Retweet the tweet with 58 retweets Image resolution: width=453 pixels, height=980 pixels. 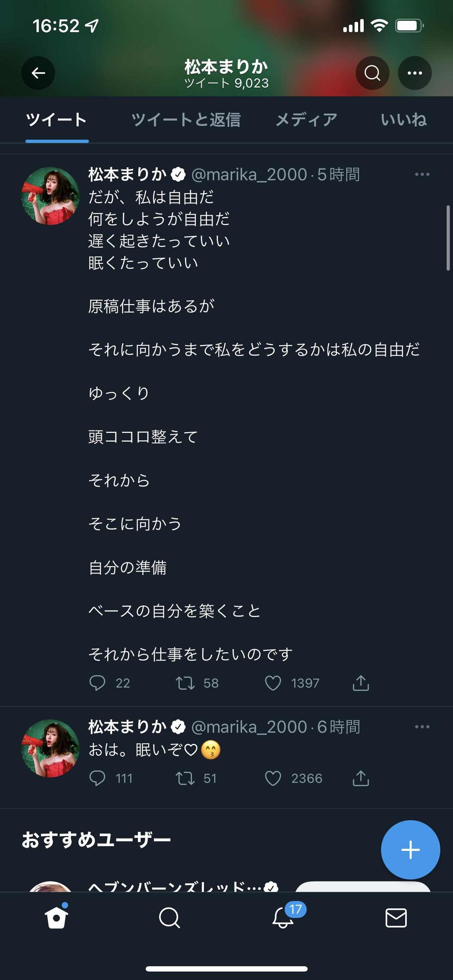tap(185, 683)
